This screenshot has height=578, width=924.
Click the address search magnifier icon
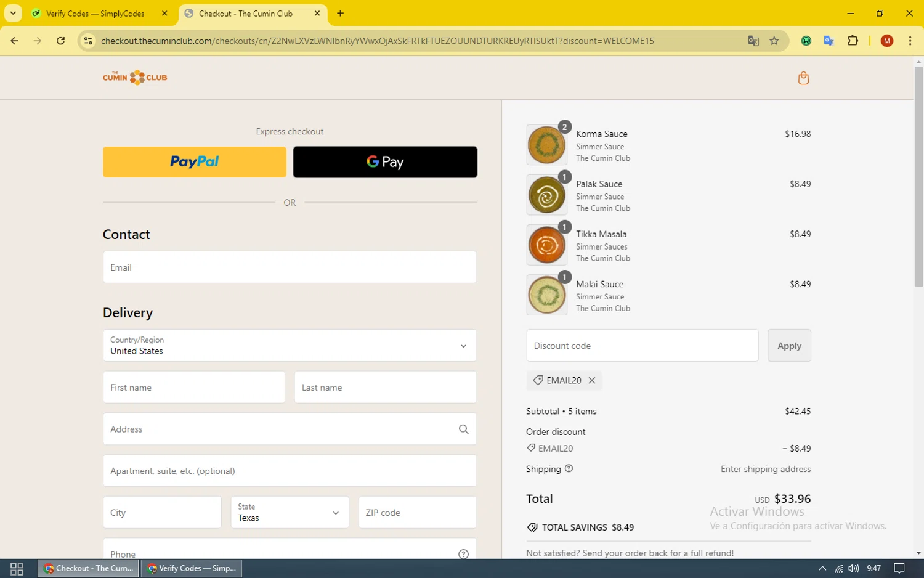[x=463, y=429]
